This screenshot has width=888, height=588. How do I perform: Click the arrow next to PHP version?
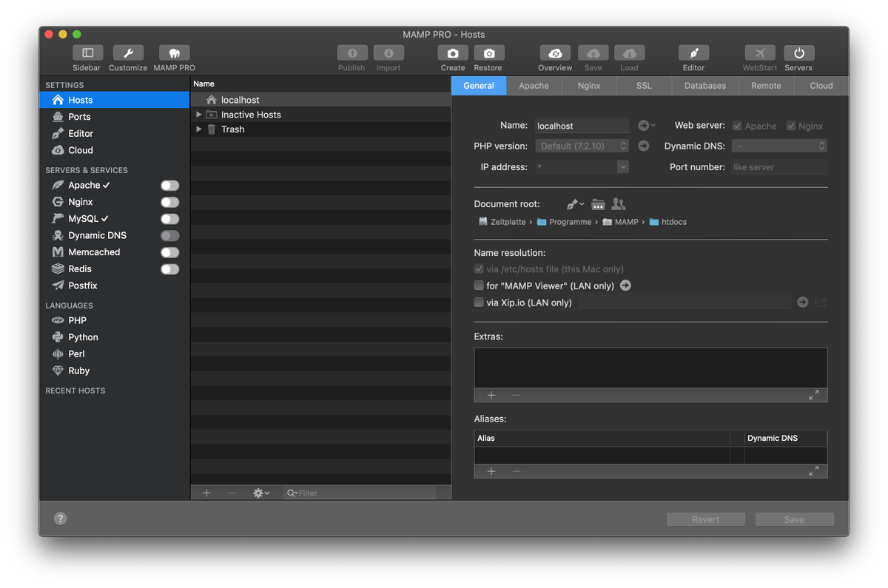(644, 146)
